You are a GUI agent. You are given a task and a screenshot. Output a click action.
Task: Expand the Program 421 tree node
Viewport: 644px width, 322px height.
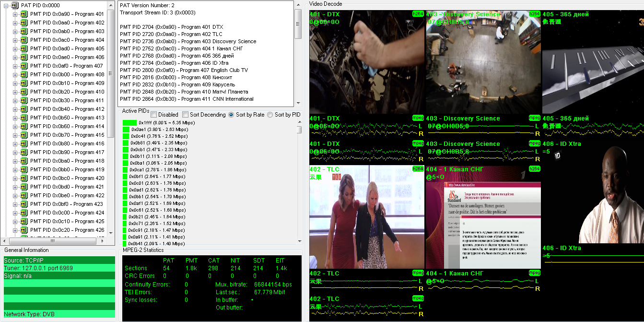click(x=15, y=187)
